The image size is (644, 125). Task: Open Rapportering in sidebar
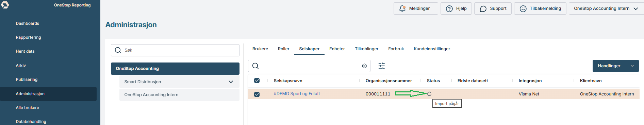pyautogui.click(x=28, y=37)
